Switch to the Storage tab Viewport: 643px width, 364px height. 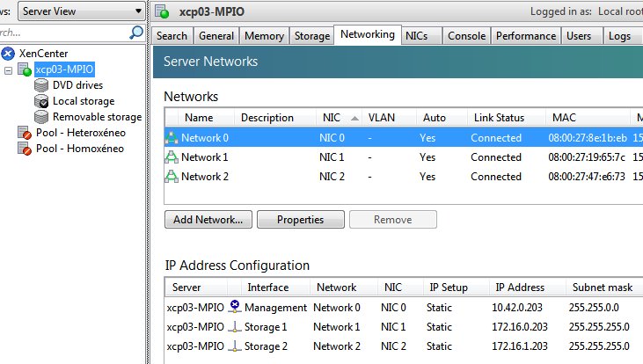coord(312,36)
